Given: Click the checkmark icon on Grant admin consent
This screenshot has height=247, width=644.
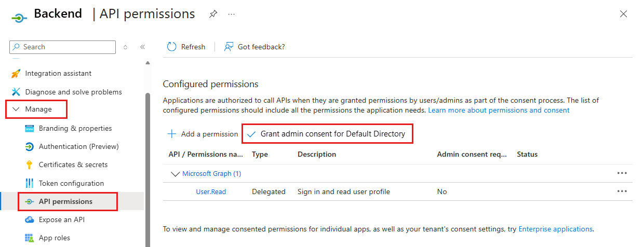Looking at the screenshot, I should (251, 134).
